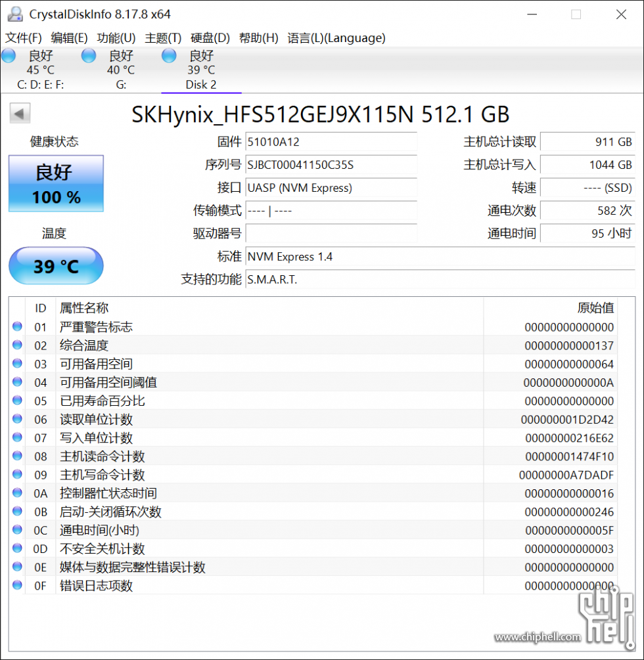Image resolution: width=644 pixels, height=660 pixels.
Task: Click status dot for attribute 04 可用备用空间阈值
Action: [17, 382]
